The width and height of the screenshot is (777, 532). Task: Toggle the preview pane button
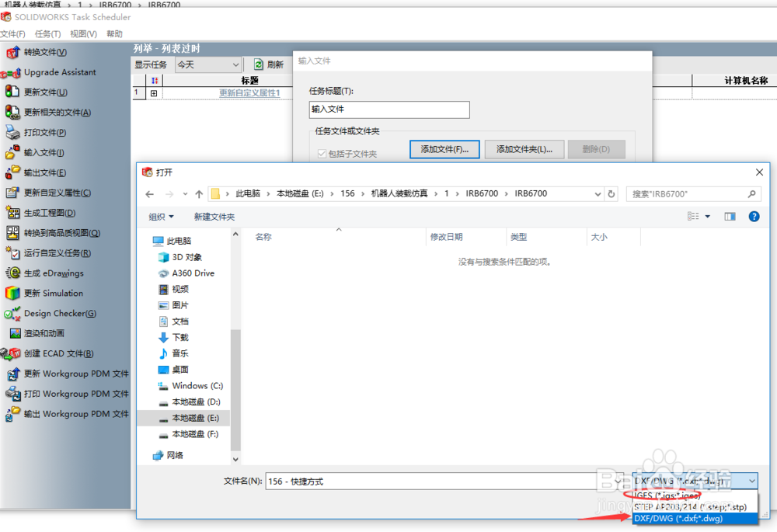pos(730,217)
